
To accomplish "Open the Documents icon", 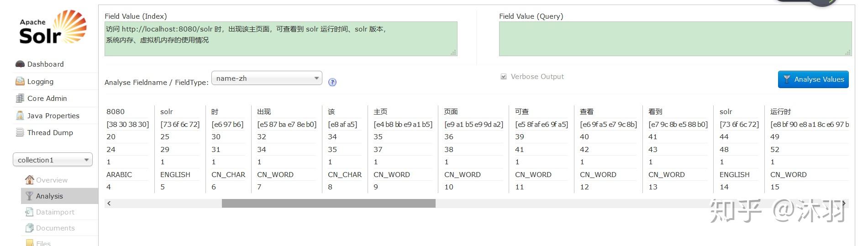I will click(x=29, y=228).
